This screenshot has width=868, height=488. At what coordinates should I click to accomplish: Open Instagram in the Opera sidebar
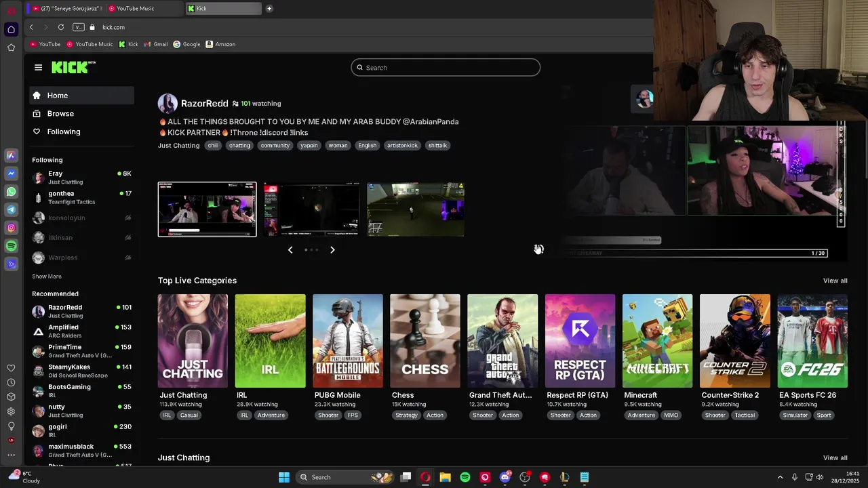pos(11,228)
